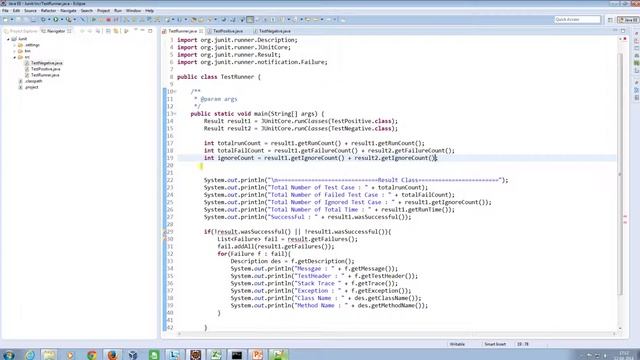Click the yellow quick-fix lightbulb on line 20
Image resolution: width=640 pixels, height=360 pixels.
click(201, 166)
